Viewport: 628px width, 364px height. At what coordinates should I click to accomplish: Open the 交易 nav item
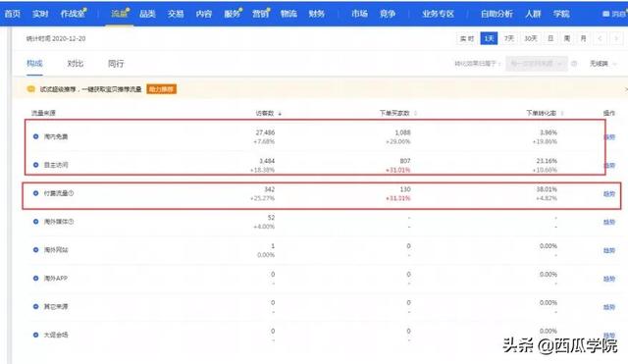click(x=176, y=14)
